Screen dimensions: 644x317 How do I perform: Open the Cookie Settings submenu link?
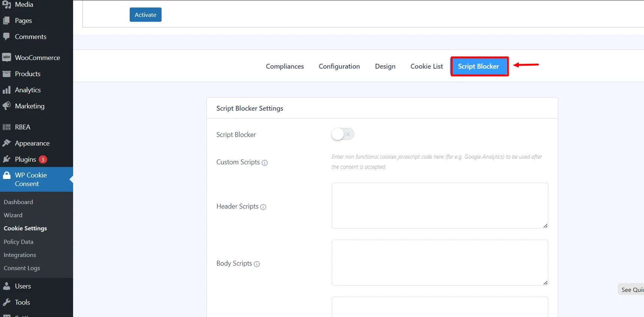(x=25, y=228)
